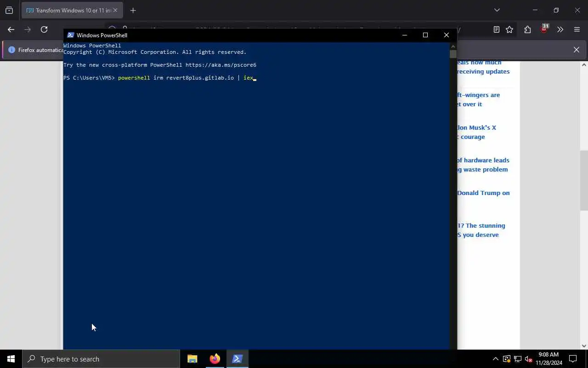Click PowerShell scrollbar up arrow
This screenshot has width=588, height=368.
[x=453, y=46]
